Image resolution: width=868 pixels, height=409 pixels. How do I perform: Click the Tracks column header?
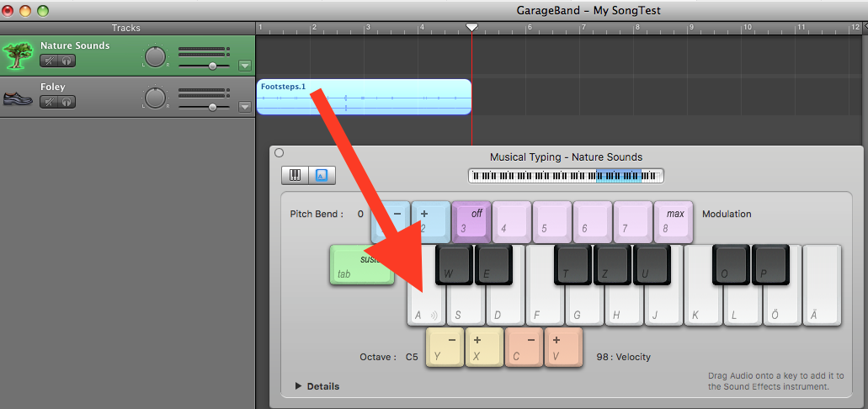[126, 28]
